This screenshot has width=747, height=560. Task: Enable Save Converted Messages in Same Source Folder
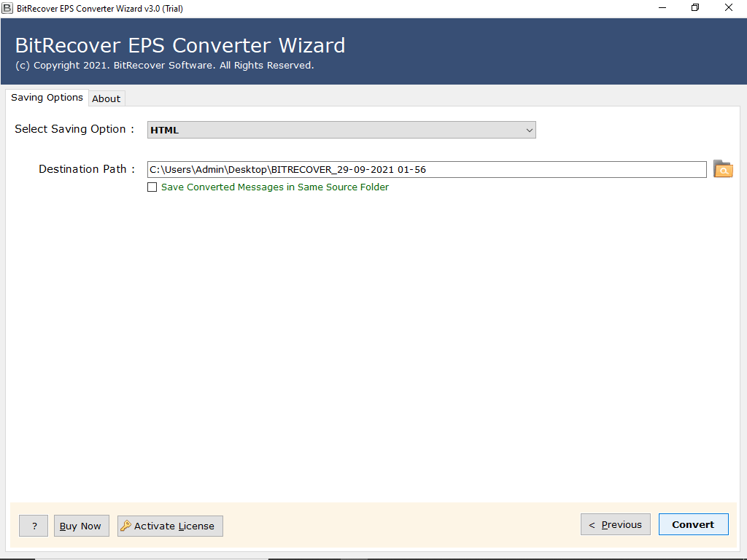tap(152, 187)
